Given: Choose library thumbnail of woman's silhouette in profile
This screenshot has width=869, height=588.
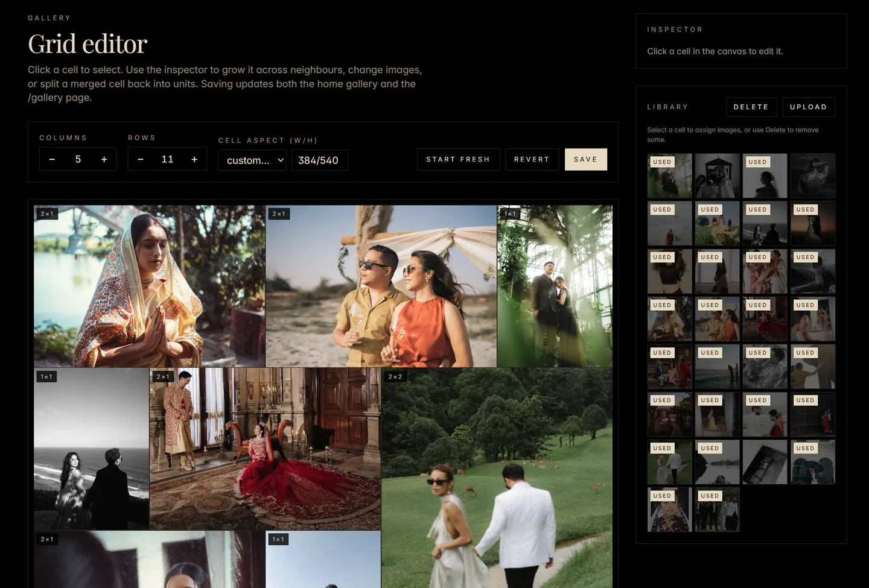Looking at the screenshot, I should click(x=765, y=175).
